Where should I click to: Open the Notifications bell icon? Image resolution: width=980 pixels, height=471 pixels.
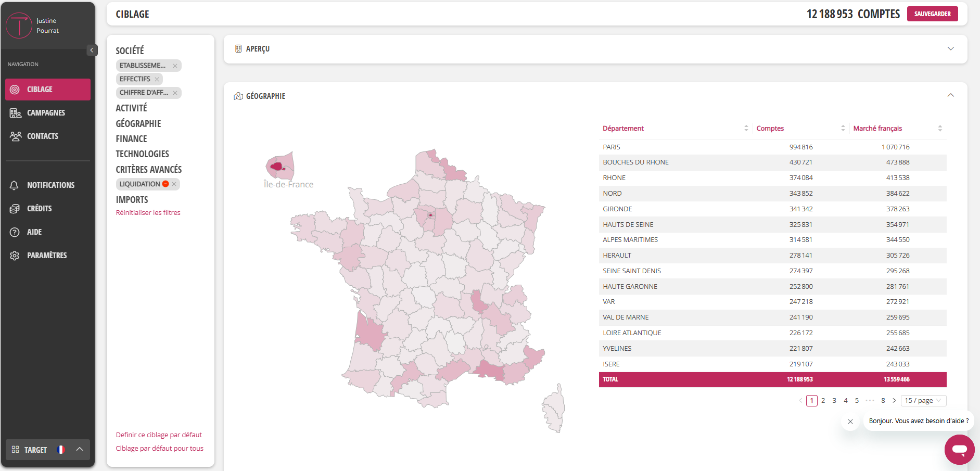[15, 185]
